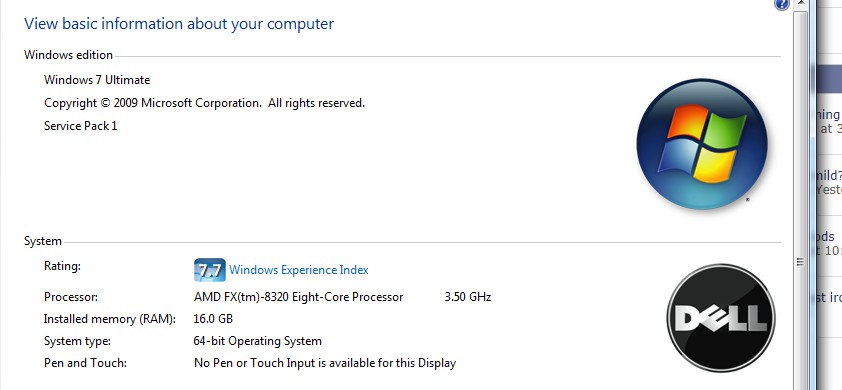Viewport: 842px width, 390px height.
Task: Click the "Service Pack 1" text
Action: coord(81,126)
